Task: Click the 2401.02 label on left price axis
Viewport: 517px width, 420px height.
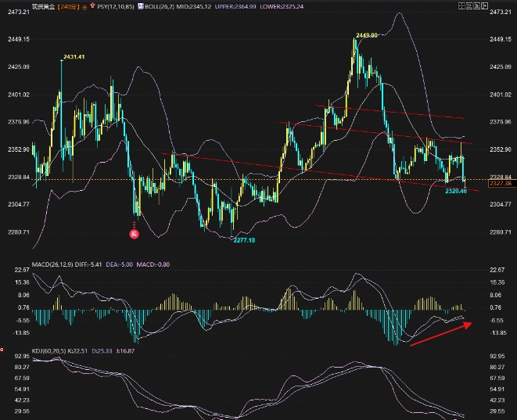Action: [x=19, y=95]
